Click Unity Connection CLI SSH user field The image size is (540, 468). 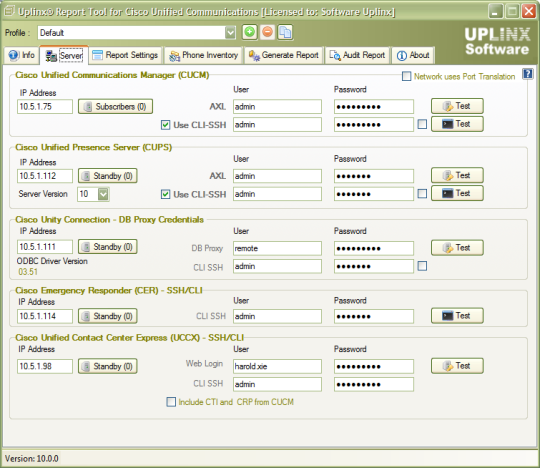point(277,266)
